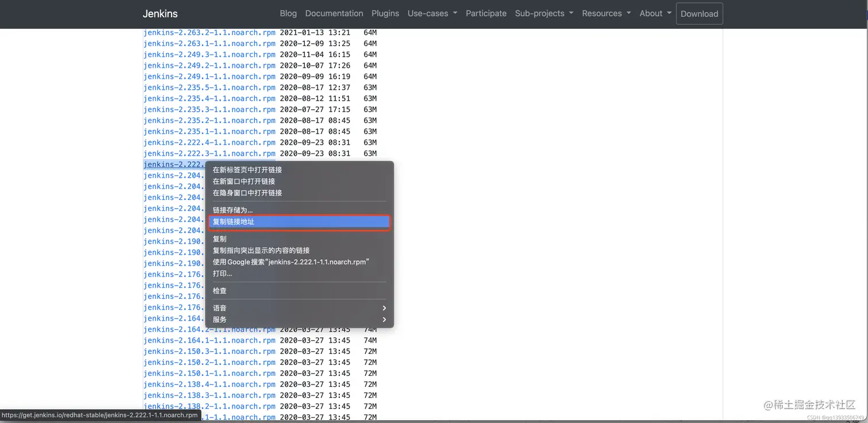The image size is (868, 423).
Task: Click the Download button in navbar
Action: pyautogui.click(x=699, y=14)
